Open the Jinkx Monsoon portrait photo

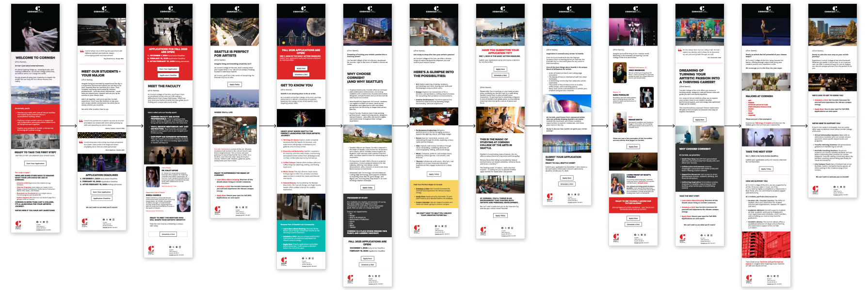click(x=619, y=73)
